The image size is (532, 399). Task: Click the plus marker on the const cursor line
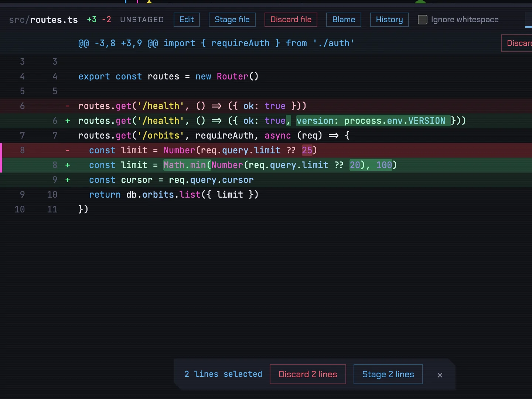point(68,180)
